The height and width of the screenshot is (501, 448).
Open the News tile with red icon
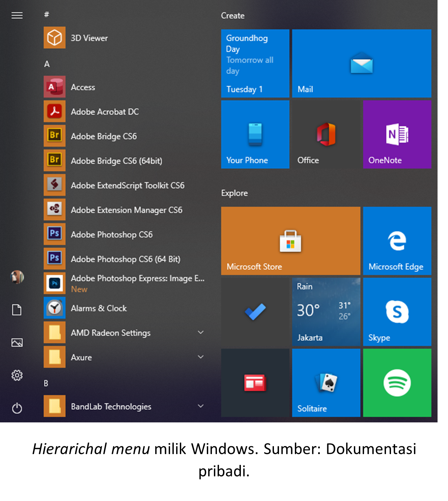pyautogui.click(x=255, y=383)
